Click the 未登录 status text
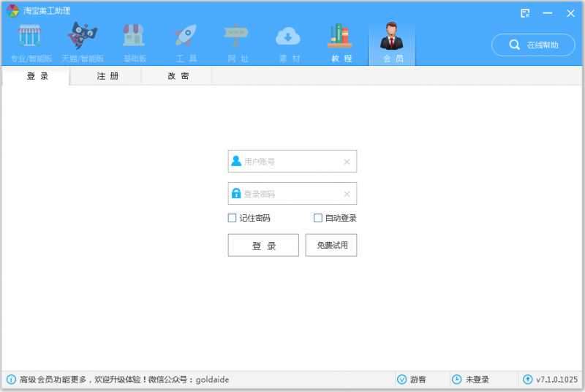This screenshot has width=585, height=392. [x=478, y=380]
